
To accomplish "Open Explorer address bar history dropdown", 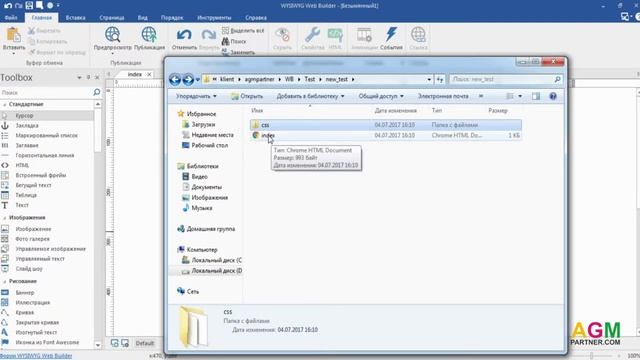I will point(429,80).
